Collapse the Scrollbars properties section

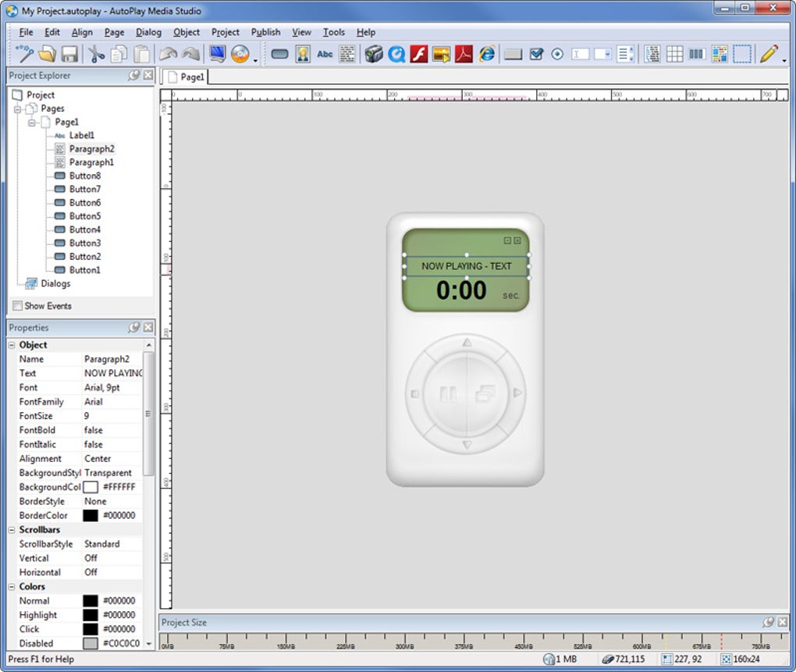(x=12, y=530)
